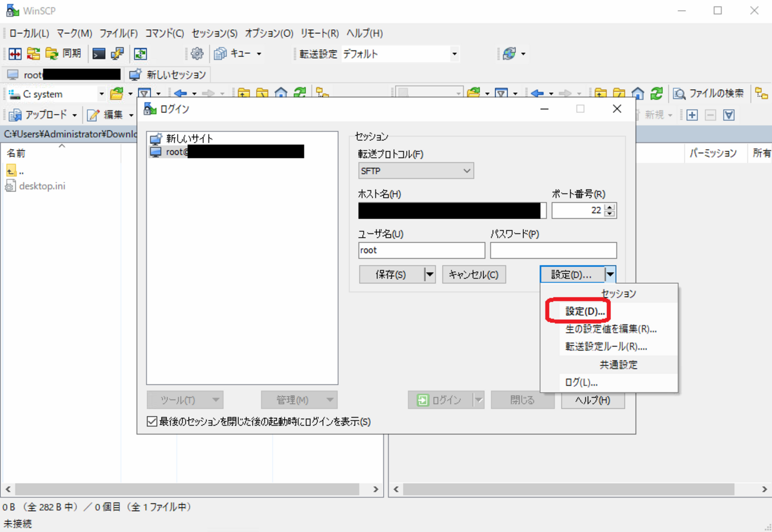The image size is (772, 532).
Task: Click the Synchronize directories icon
Action: (x=33, y=54)
